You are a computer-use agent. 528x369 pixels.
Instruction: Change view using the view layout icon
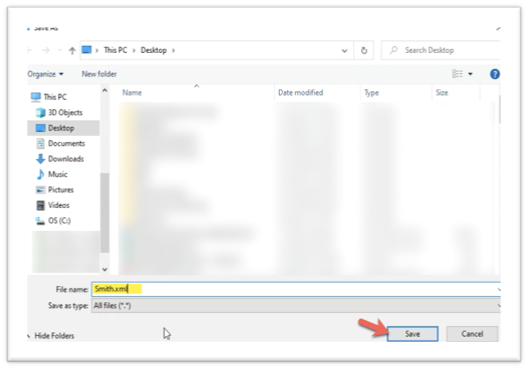pyautogui.click(x=457, y=74)
